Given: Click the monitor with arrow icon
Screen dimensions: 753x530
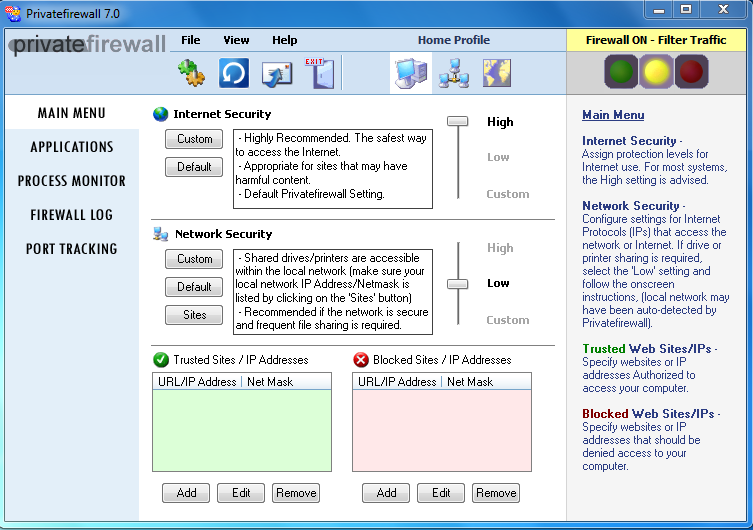Looking at the screenshot, I should [277, 74].
